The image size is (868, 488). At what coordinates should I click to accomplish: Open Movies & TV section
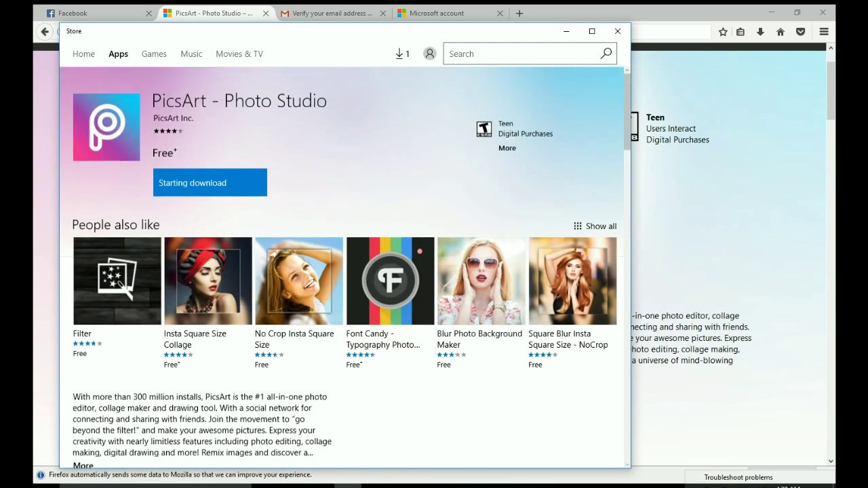tap(239, 54)
